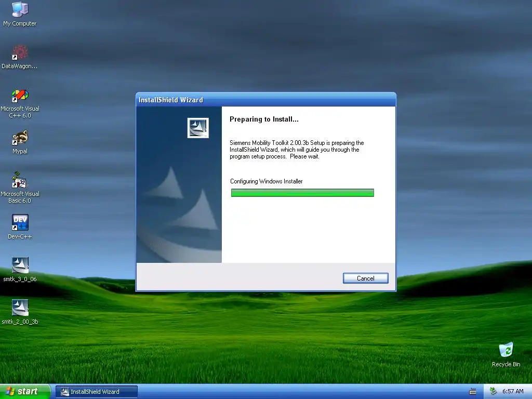The width and height of the screenshot is (532, 399).
Task: Click the InstallShield logo in the wizard
Action: (198, 128)
